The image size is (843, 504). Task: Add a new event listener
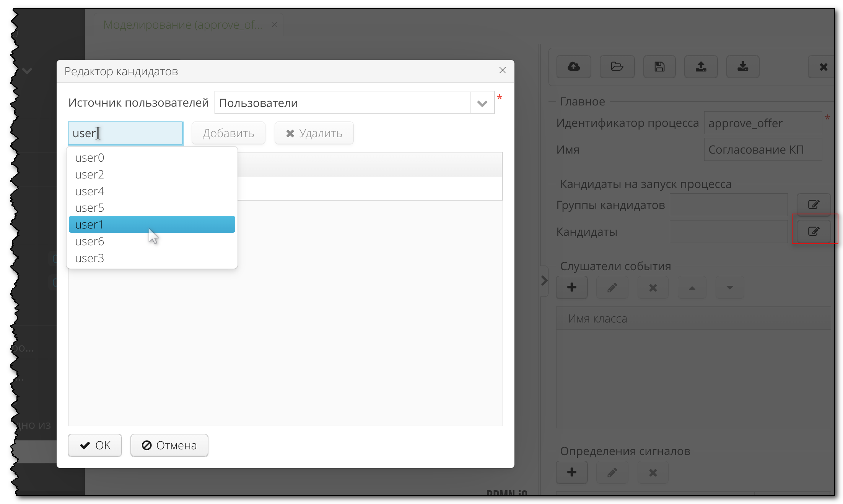[x=571, y=287]
